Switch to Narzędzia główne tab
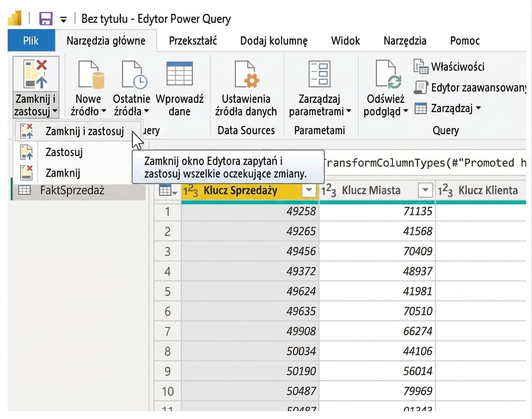The width and height of the screenshot is (532, 419). click(106, 41)
